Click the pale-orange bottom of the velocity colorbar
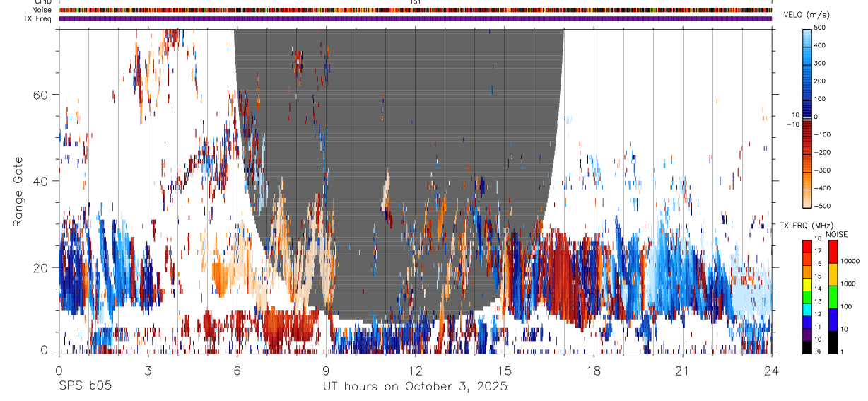The height and width of the screenshot is (401, 868). coord(807,198)
